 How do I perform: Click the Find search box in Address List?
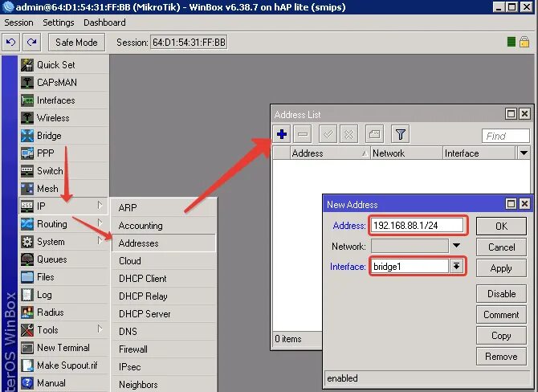tap(505, 136)
